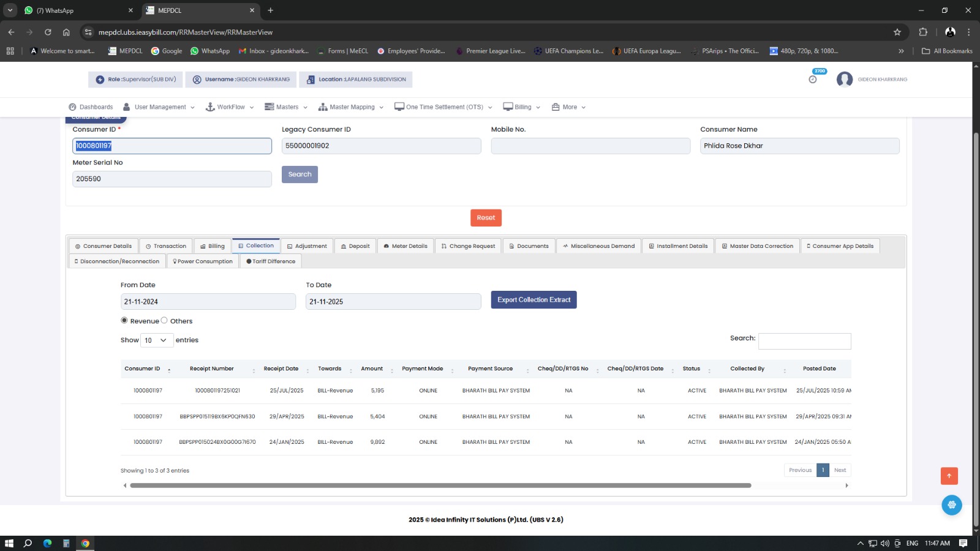Click the user profile avatar icon
980x551 pixels.
(x=845, y=80)
